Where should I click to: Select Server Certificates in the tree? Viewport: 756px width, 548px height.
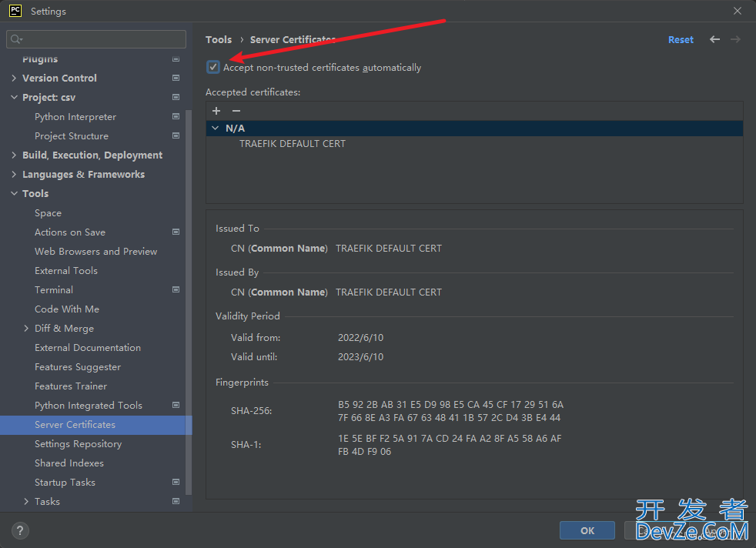pos(95,425)
